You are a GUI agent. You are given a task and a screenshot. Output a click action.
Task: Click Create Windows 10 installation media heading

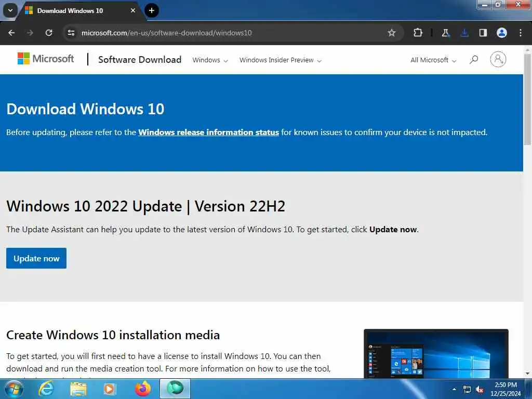[x=113, y=335]
